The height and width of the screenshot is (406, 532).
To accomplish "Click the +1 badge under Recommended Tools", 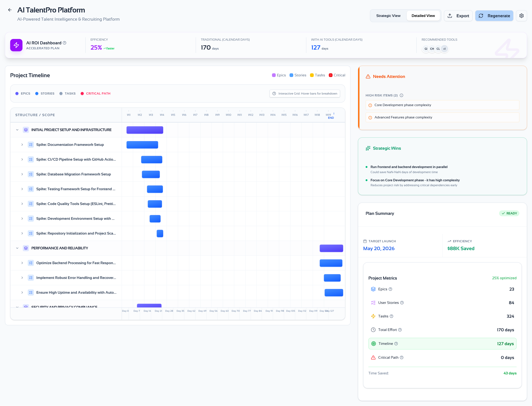I will (445, 49).
